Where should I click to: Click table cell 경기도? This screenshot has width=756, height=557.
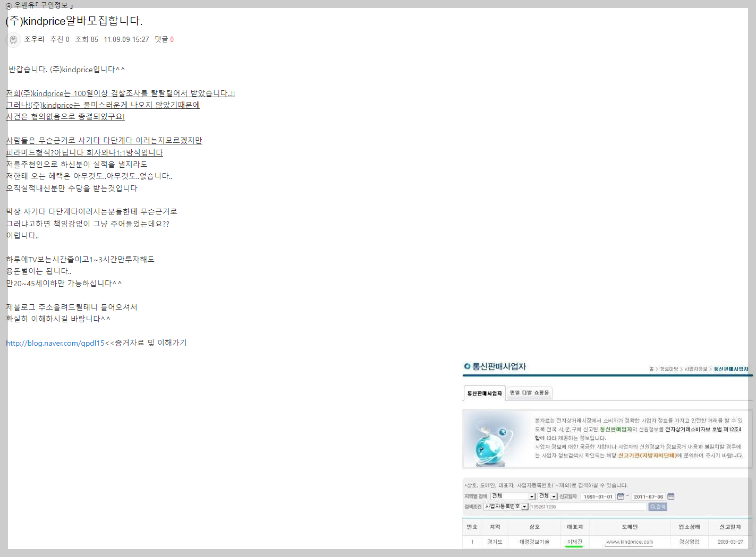pyautogui.click(x=495, y=542)
